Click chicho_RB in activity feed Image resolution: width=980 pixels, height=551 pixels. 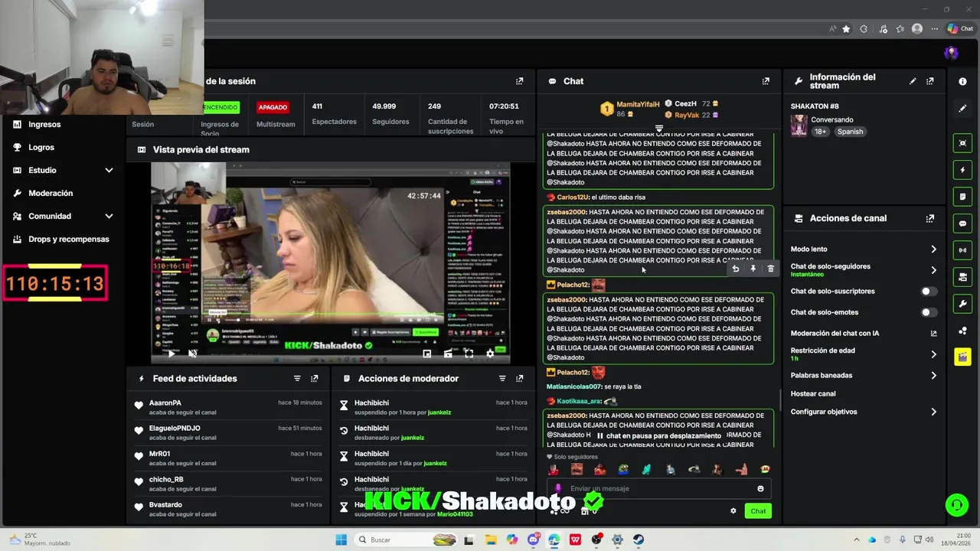[166, 479]
